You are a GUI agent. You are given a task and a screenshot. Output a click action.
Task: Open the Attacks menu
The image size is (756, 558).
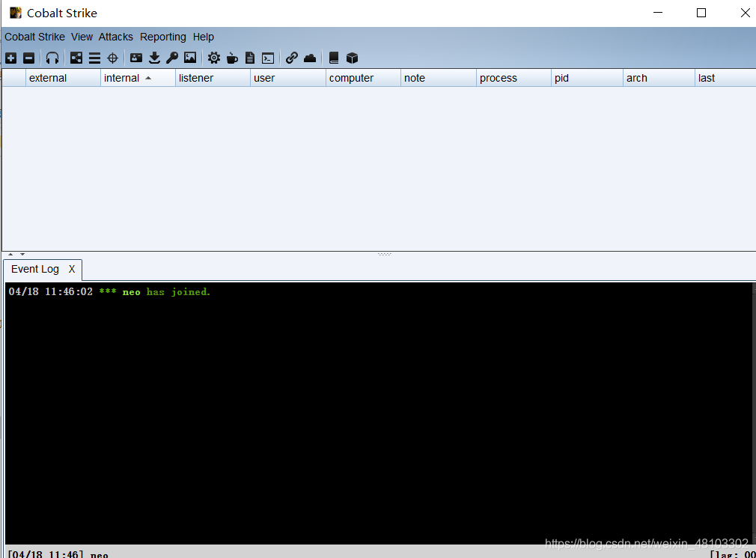(116, 37)
